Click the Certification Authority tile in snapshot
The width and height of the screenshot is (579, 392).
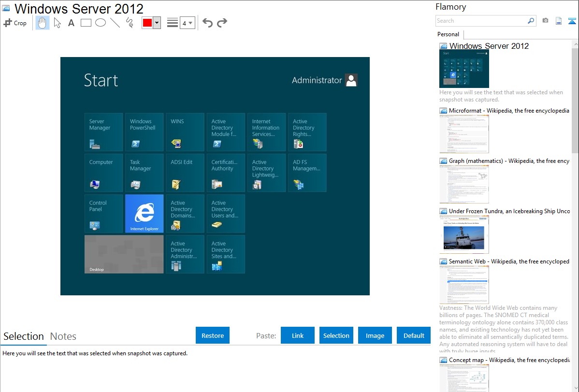(x=226, y=173)
